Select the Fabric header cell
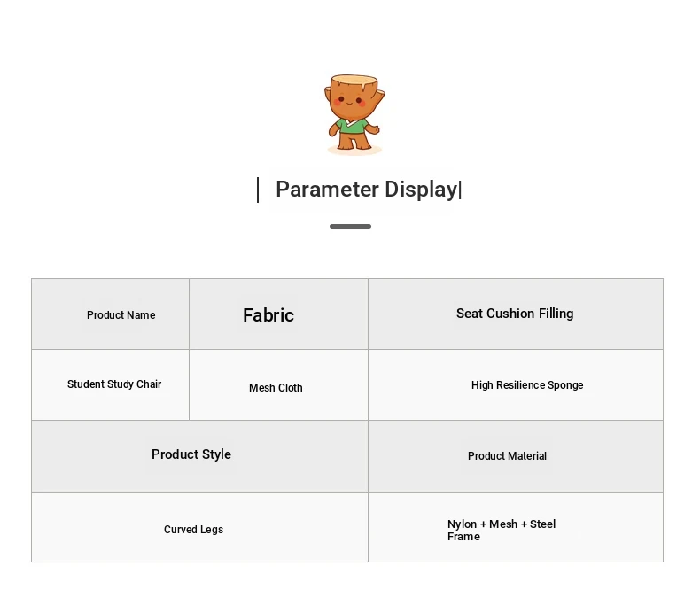The height and width of the screenshot is (605, 700). click(x=278, y=314)
